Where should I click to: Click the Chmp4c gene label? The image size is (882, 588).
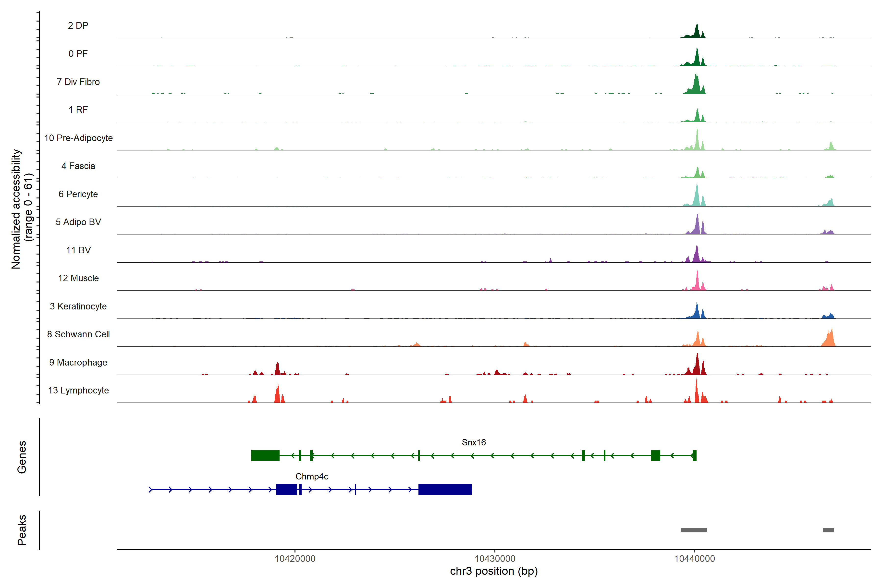(312, 477)
